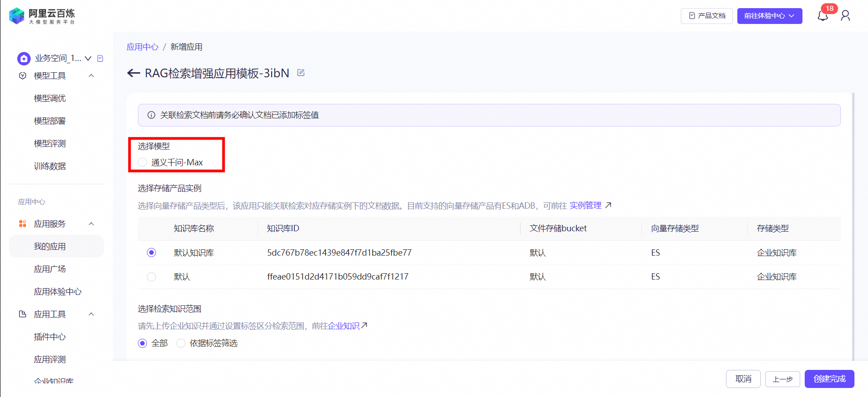The image size is (868, 397).
Task: Collapse the 模型工具 section
Action: [x=91, y=76]
